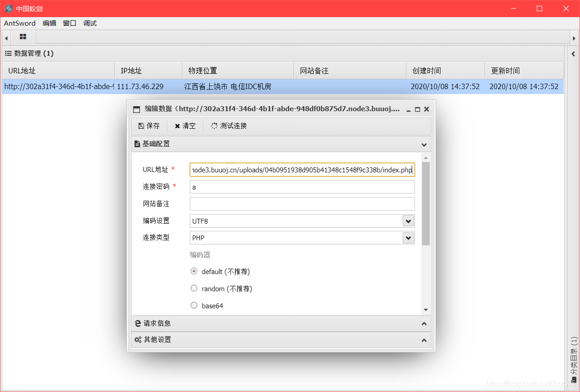Open the AntSword menu
Image resolution: width=580 pixels, height=392 pixels.
coord(20,23)
